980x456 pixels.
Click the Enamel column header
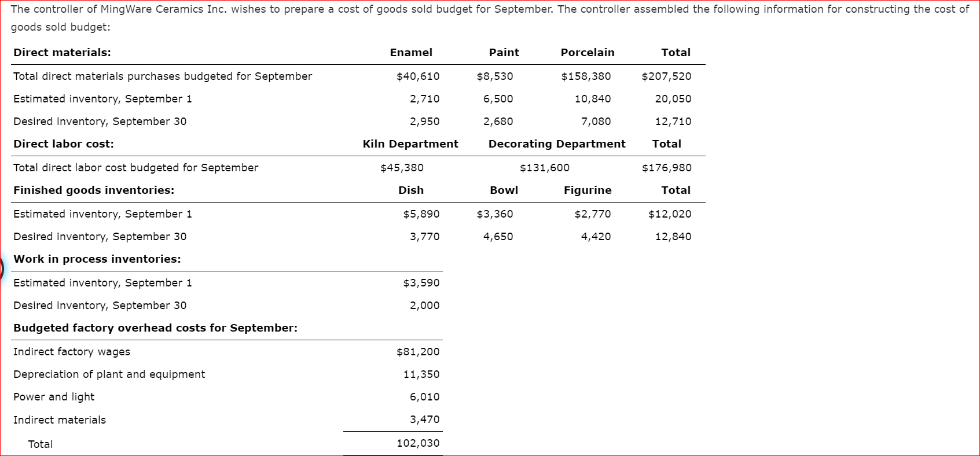pos(411,53)
